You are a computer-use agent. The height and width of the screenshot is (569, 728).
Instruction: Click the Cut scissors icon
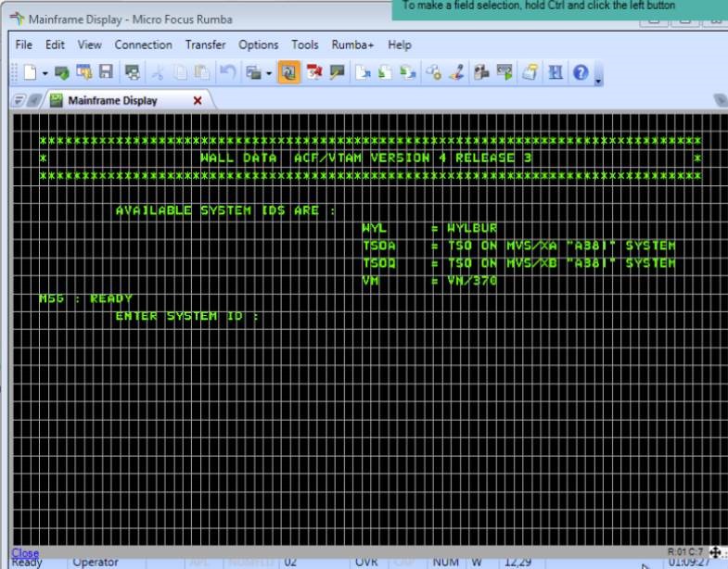tap(158, 72)
